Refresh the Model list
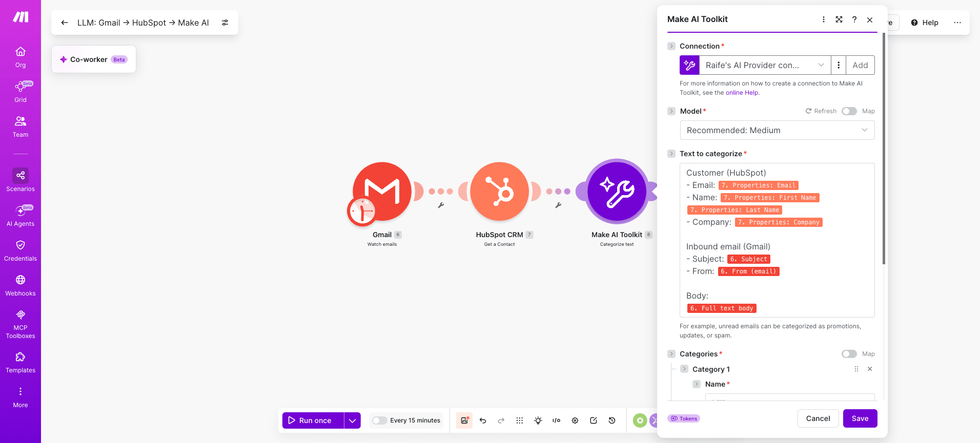 821,111
